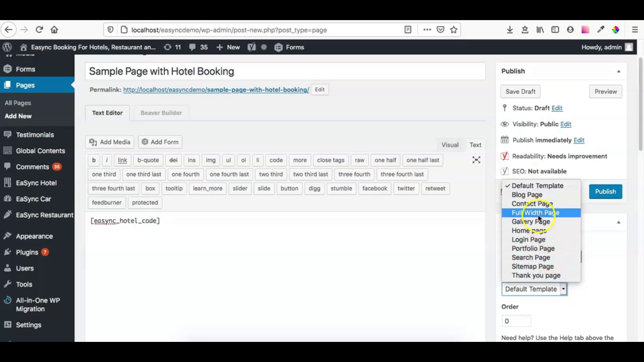Click the Add Form icon

145,142
